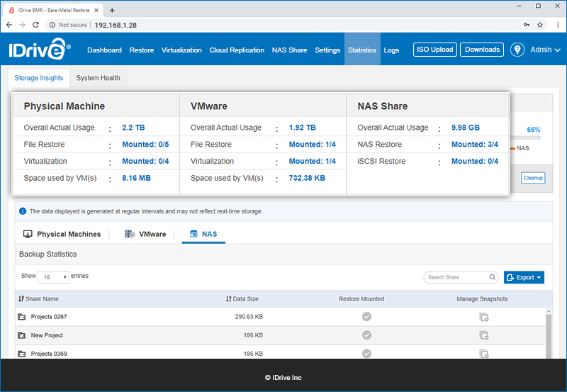Click the Cleanup button
567x392 pixels.
[x=533, y=177]
